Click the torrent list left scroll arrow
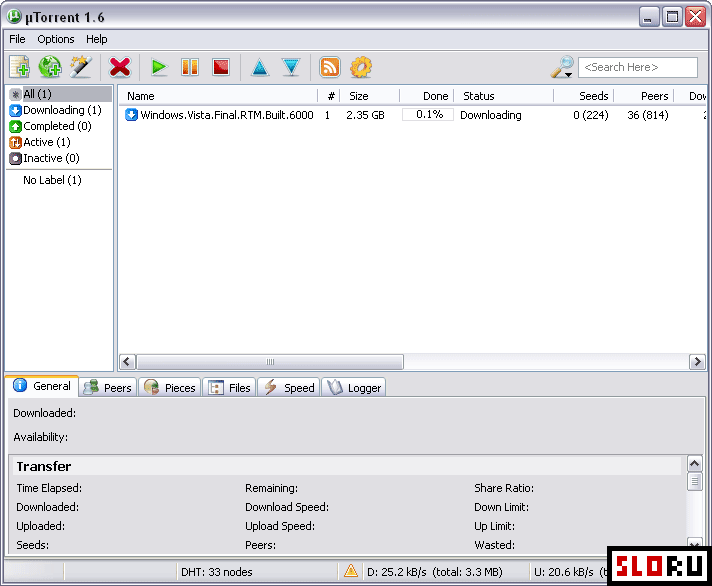The width and height of the screenshot is (712, 586). (127, 362)
